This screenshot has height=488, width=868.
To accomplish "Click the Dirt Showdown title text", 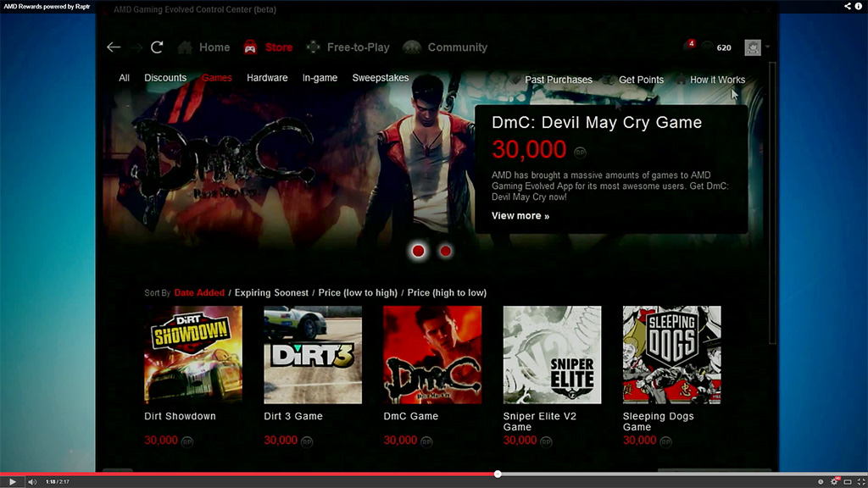I will point(180,416).
